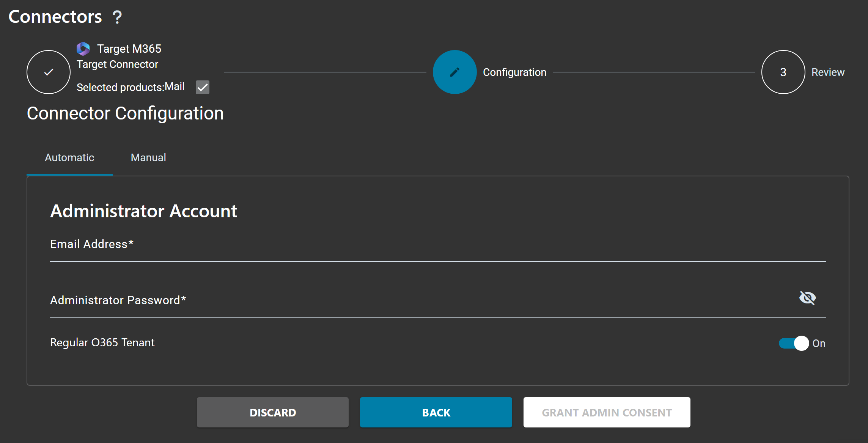The height and width of the screenshot is (443, 868).
Task: Click the Target Connector label
Action: point(118,64)
